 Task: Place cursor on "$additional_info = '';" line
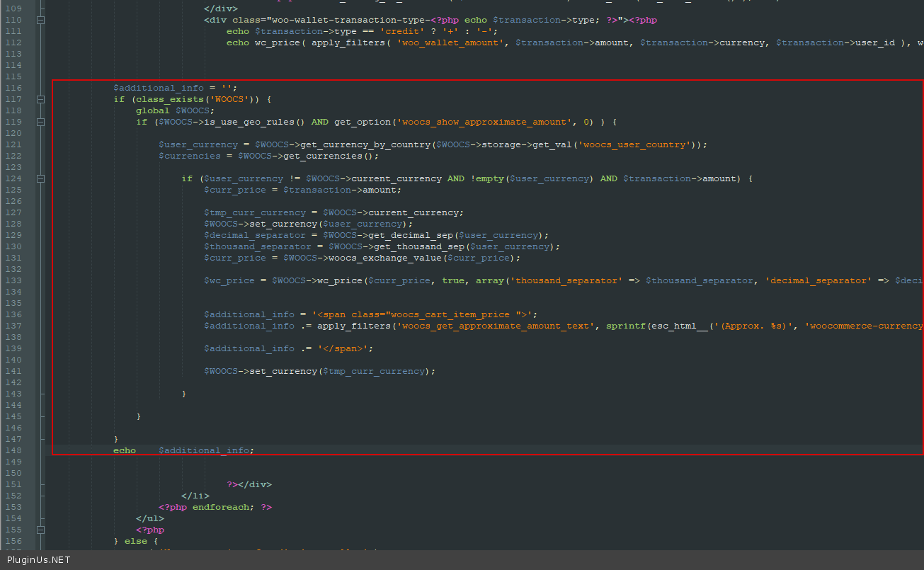tap(176, 88)
